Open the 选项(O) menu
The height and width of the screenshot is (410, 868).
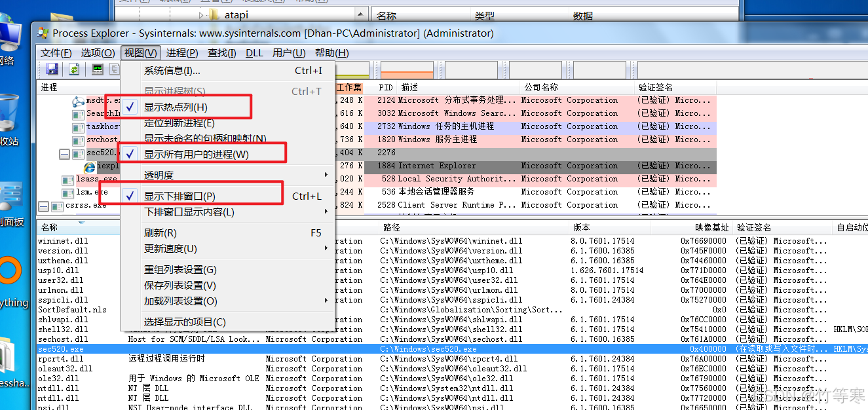click(x=98, y=53)
